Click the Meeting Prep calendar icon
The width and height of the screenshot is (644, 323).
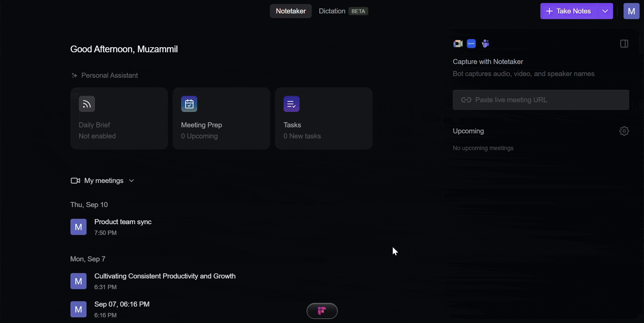tap(189, 104)
